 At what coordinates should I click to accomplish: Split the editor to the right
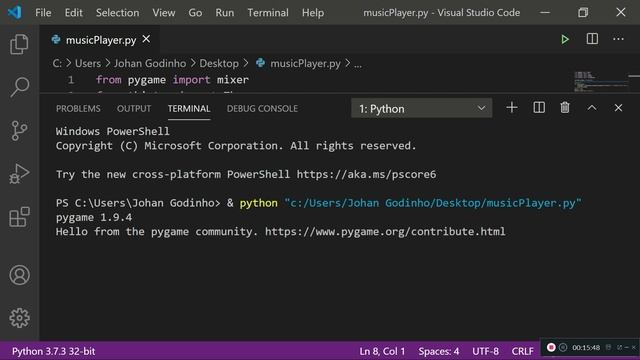592,39
